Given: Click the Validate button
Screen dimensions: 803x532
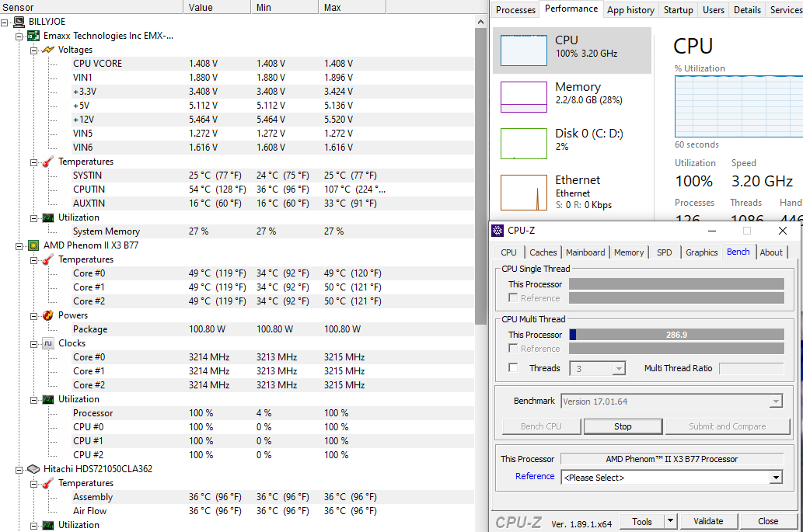Looking at the screenshot, I should [708, 521].
